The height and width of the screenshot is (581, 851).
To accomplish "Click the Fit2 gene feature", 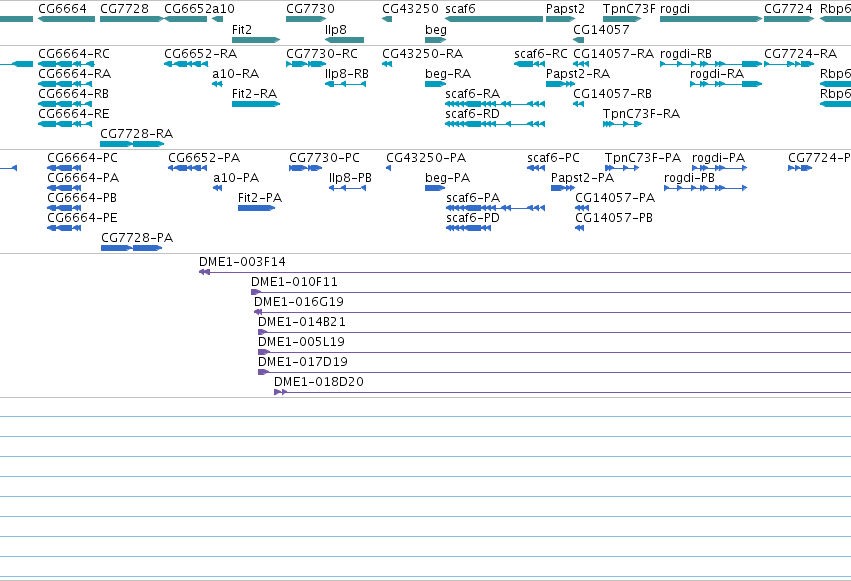I will coord(256,40).
